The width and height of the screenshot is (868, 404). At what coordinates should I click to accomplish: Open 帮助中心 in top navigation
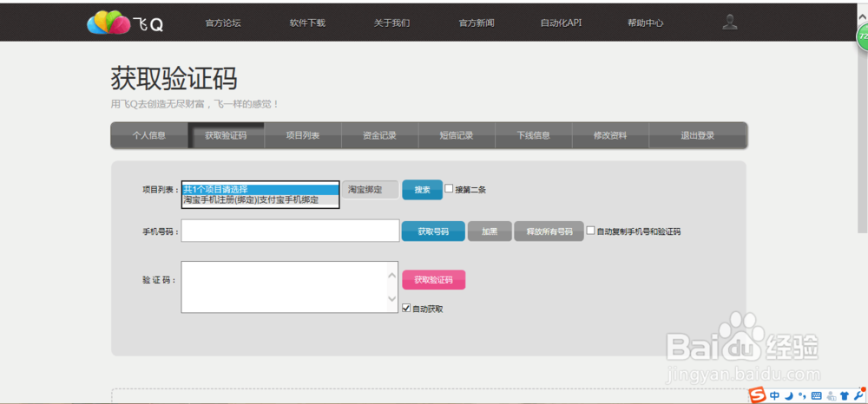pyautogui.click(x=646, y=23)
